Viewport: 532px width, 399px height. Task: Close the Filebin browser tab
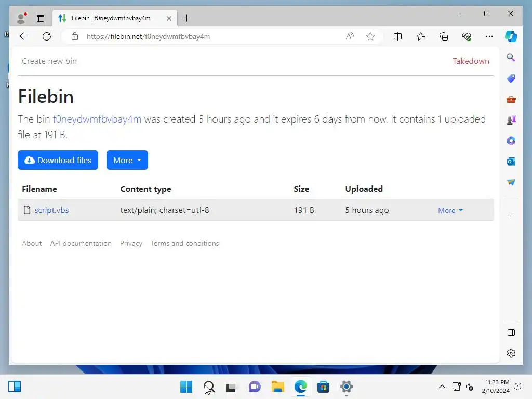[x=169, y=18]
